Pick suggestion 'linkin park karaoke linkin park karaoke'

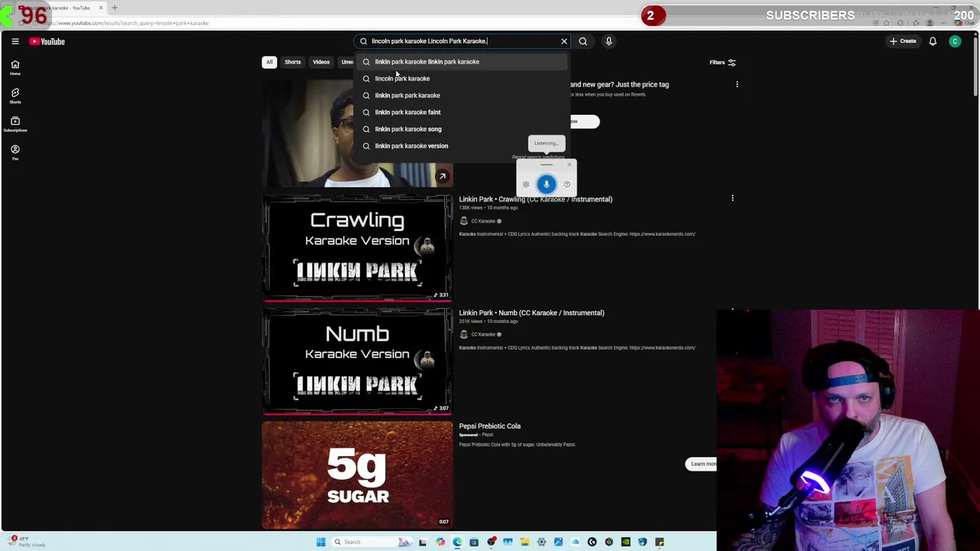462,61
